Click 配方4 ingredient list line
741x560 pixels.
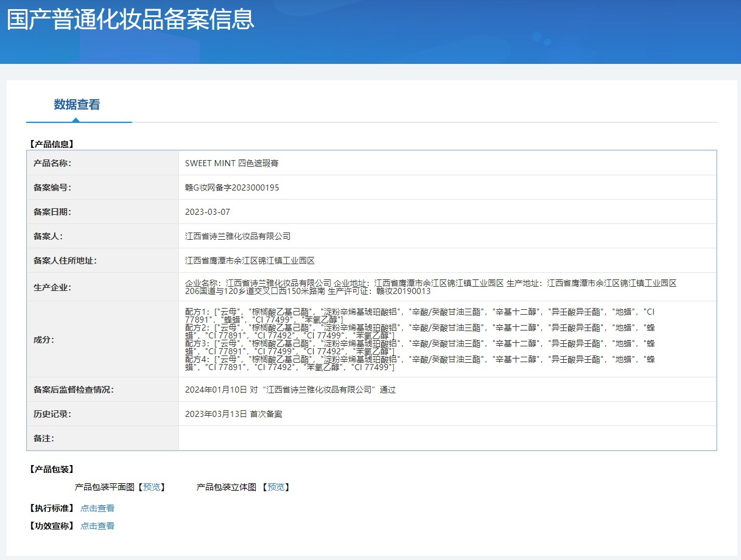420,363
